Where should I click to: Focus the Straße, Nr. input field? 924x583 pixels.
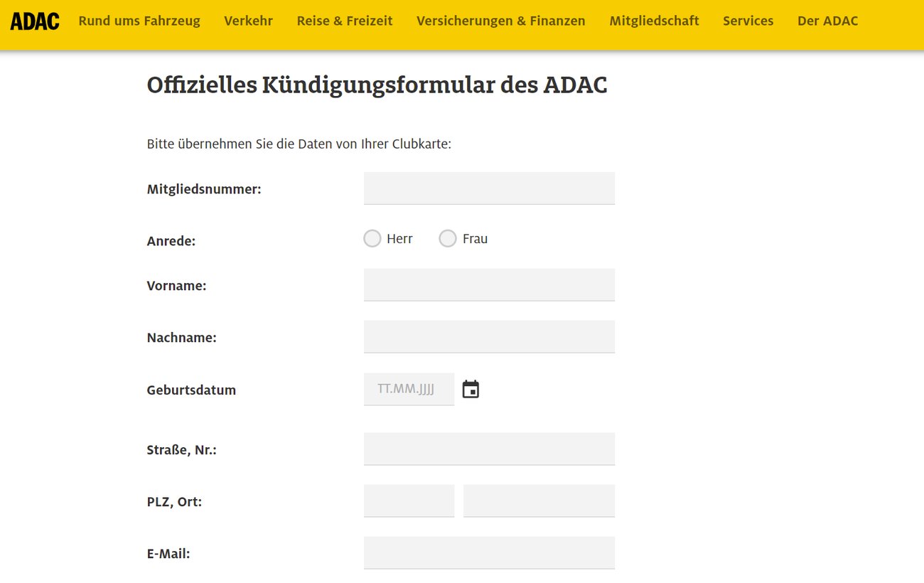(489, 449)
